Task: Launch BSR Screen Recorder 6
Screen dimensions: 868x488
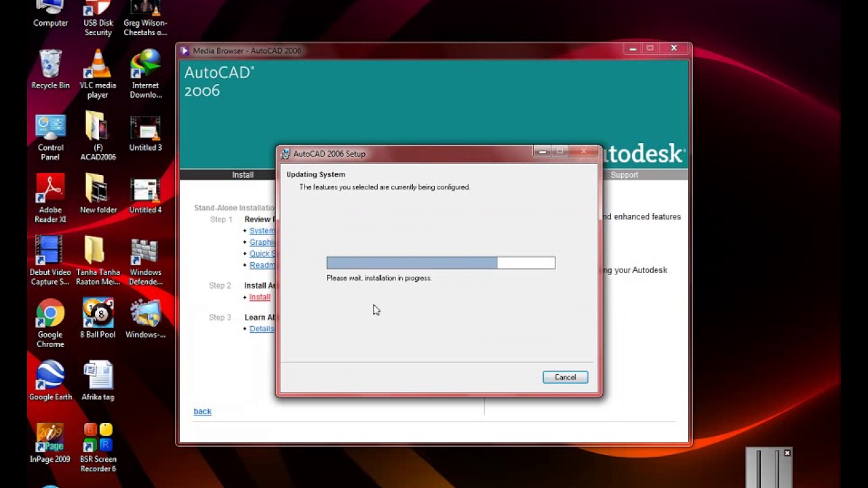Action: click(x=98, y=448)
